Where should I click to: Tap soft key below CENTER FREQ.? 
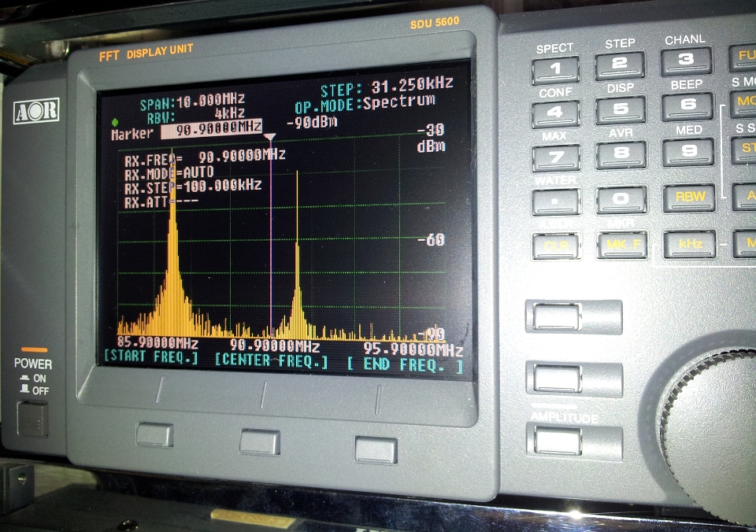pos(260,442)
